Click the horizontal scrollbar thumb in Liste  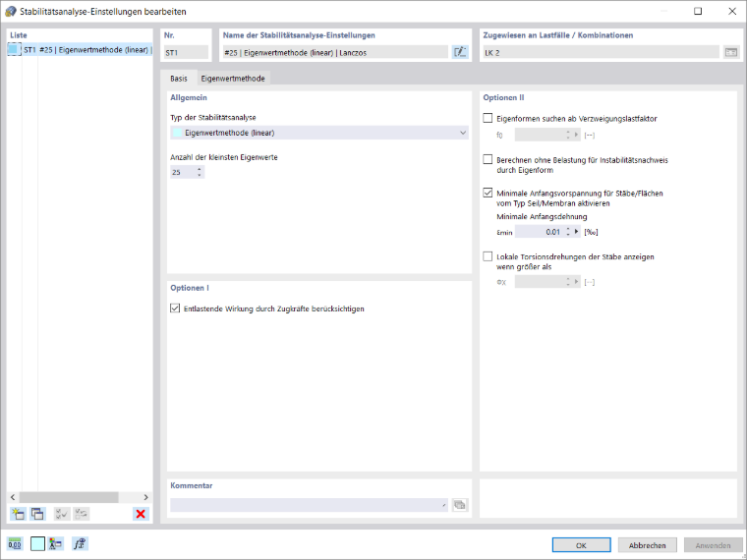coord(69,497)
